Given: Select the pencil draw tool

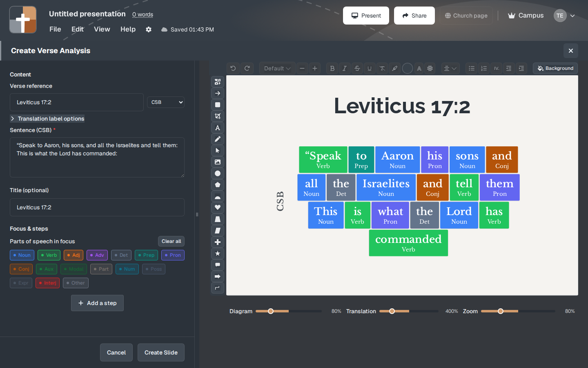Looking at the screenshot, I should pos(218,139).
